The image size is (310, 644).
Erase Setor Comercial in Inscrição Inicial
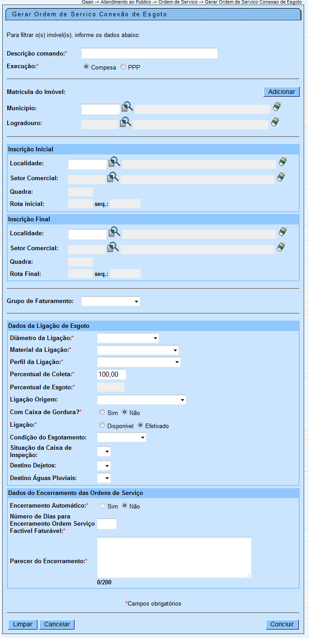[281, 177]
